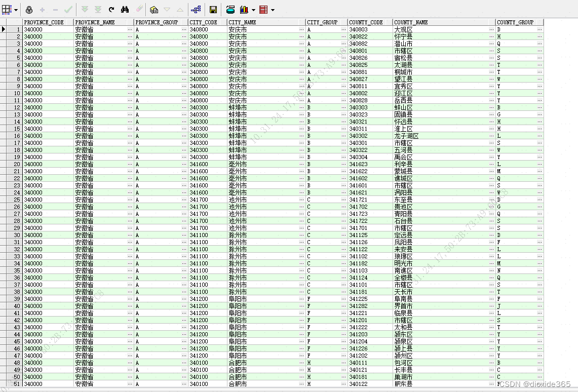578x392 pixels.
Task: Click the ellipsis in row 1 PROVINCE_NAME cell
Action: click(x=128, y=29)
